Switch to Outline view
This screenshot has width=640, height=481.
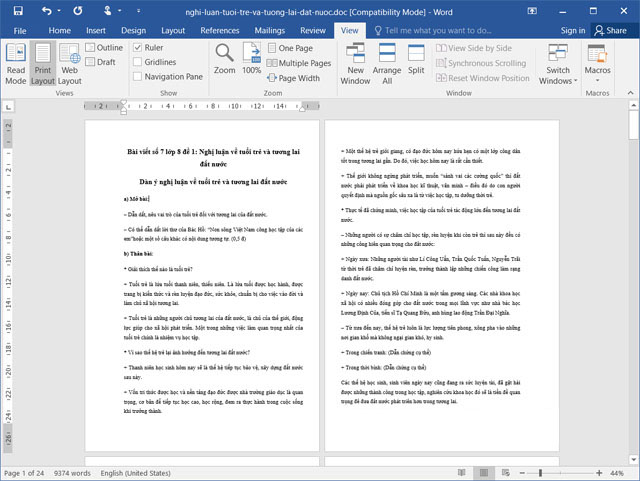tap(104, 48)
